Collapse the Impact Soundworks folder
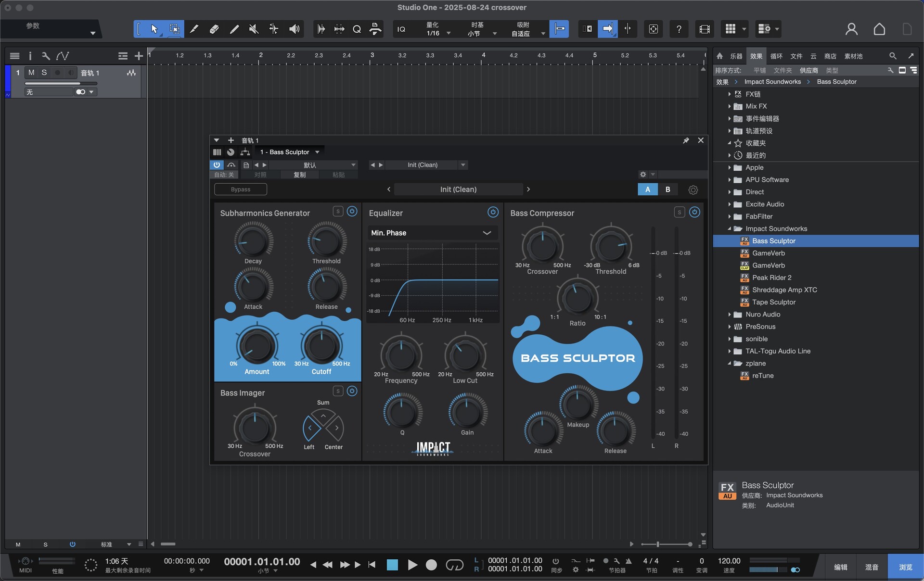Image resolution: width=924 pixels, height=581 pixels. click(x=730, y=228)
